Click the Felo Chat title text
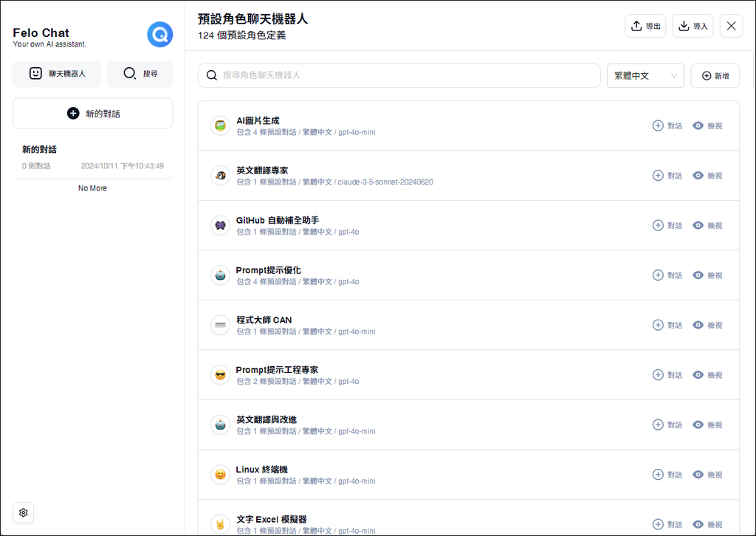This screenshot has height=536, width=756. tap(41, 32)
